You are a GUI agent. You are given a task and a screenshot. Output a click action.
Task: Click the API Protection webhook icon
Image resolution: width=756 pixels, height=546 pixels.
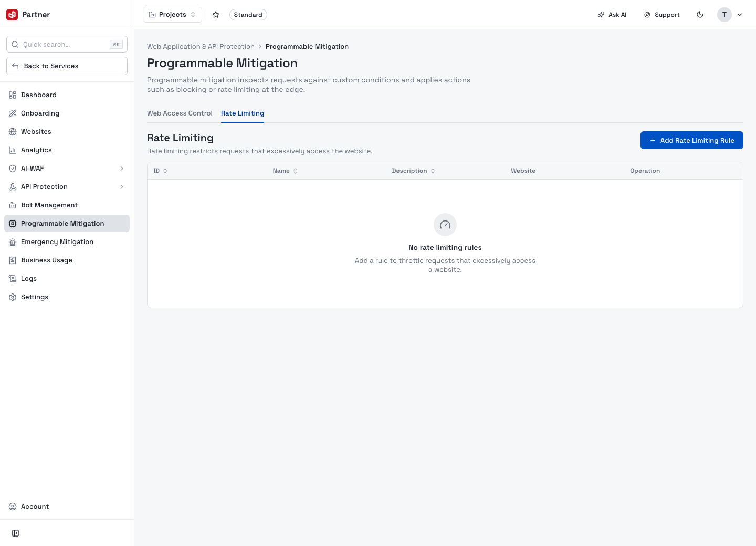pos(13,187)
